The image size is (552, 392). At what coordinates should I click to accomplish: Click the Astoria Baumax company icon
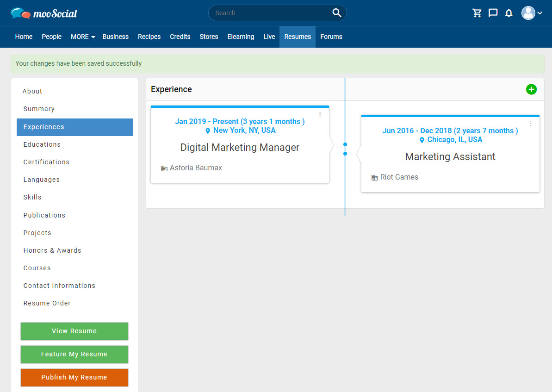pos(164,168)
